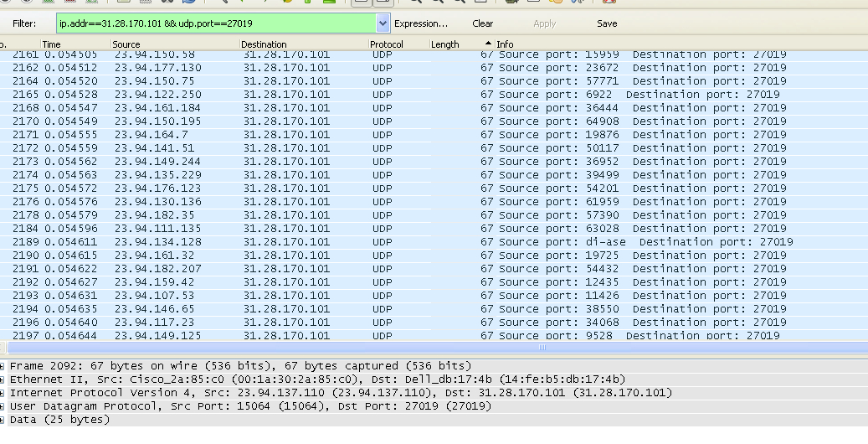Select packet 2194 with source port 38550

(434, 309)
